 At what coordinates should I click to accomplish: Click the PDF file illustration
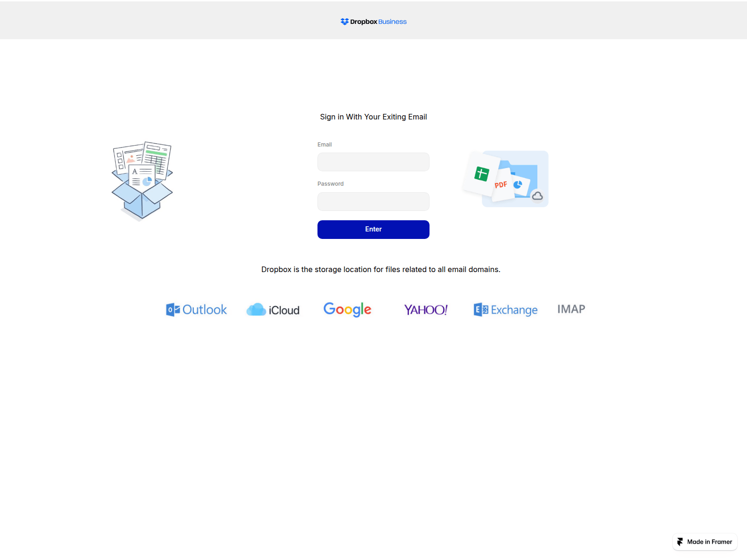pos(500,184)
